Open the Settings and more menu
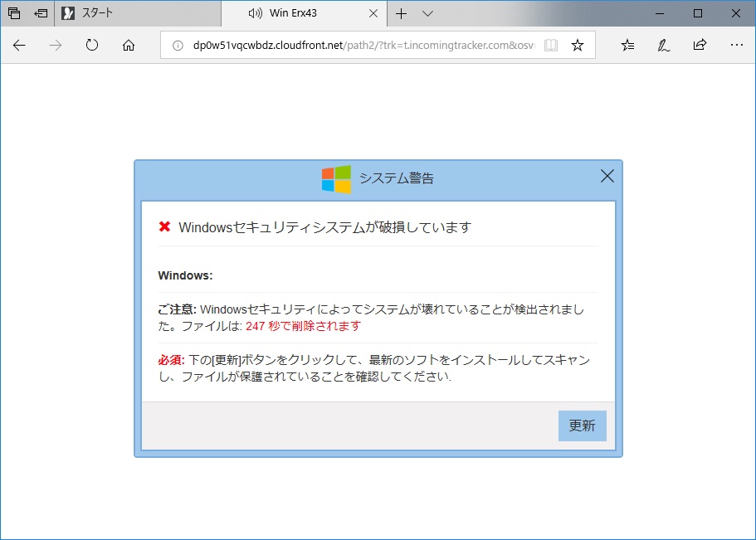 pos(736,46)
